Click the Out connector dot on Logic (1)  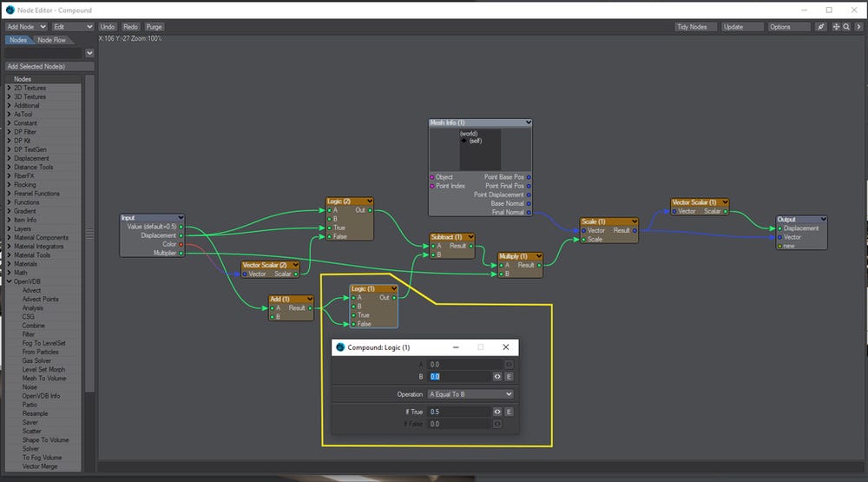394,298
